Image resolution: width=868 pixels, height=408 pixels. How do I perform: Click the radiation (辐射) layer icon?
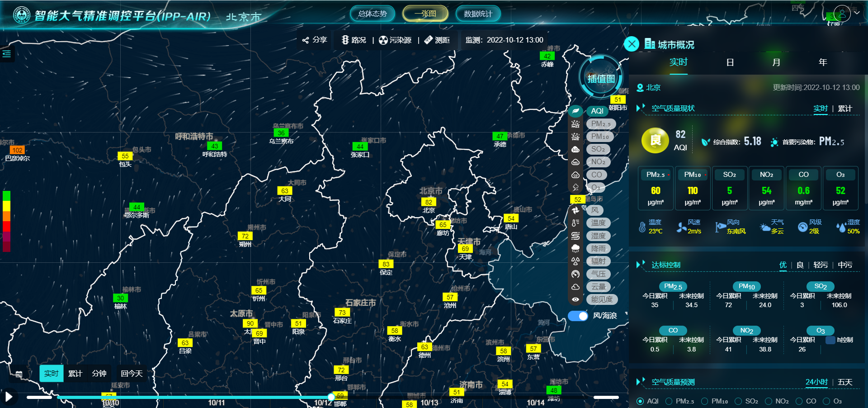tap(576, 261)
